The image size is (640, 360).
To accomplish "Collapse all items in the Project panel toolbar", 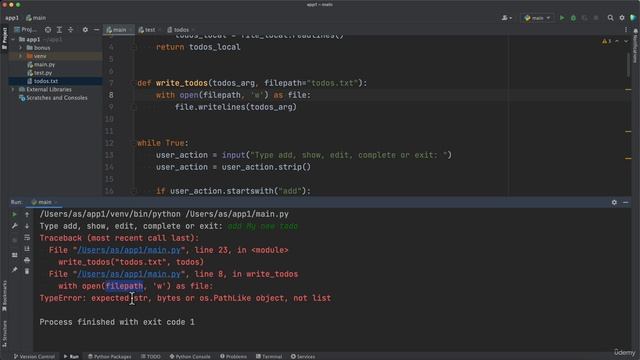I will click(71, 30).
